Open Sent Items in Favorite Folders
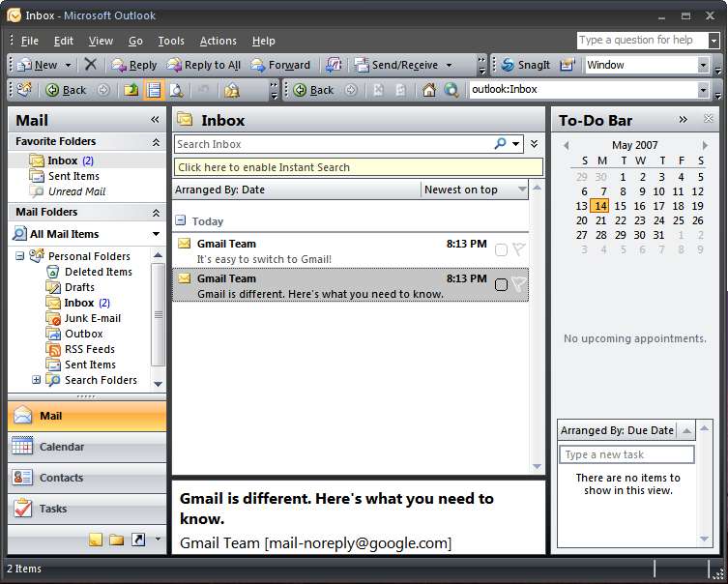Screen dimensions: 728x584 [x=64, y=176]
